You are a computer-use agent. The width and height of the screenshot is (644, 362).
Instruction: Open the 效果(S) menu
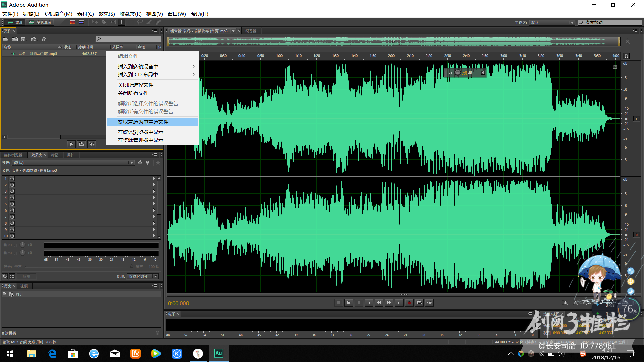click(x=107, y=14)
